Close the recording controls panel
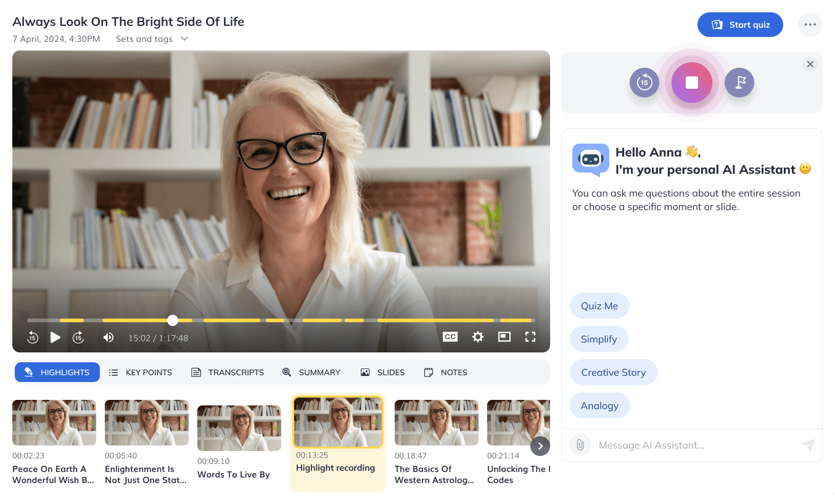 810,64
